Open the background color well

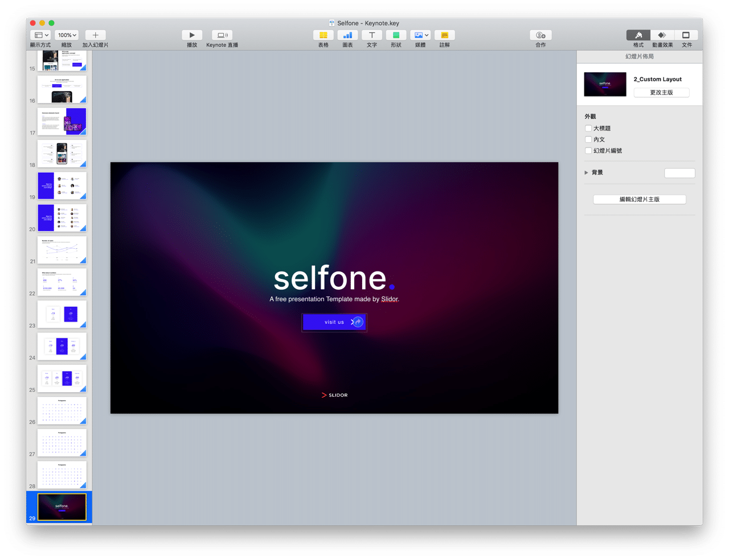point(679,173)
